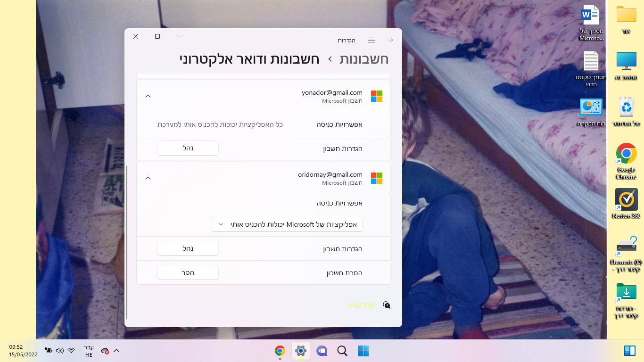Open the sign-in options dropdown for oridornay
Screen dimensions: 644x362
coord(287,224)
